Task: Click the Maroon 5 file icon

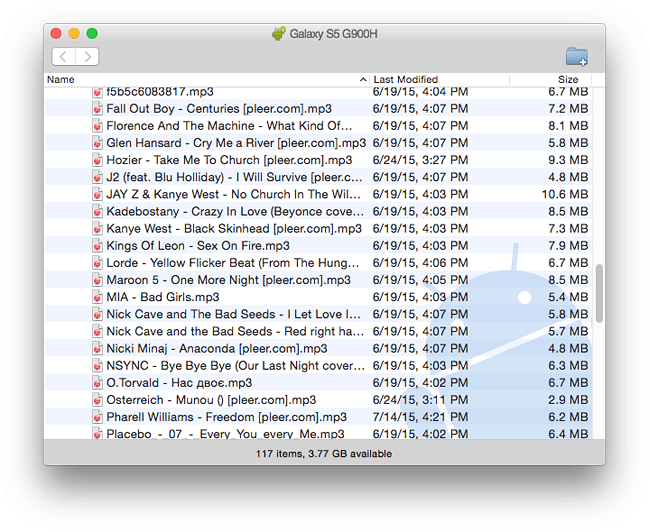Action: (x=97, y=280)
